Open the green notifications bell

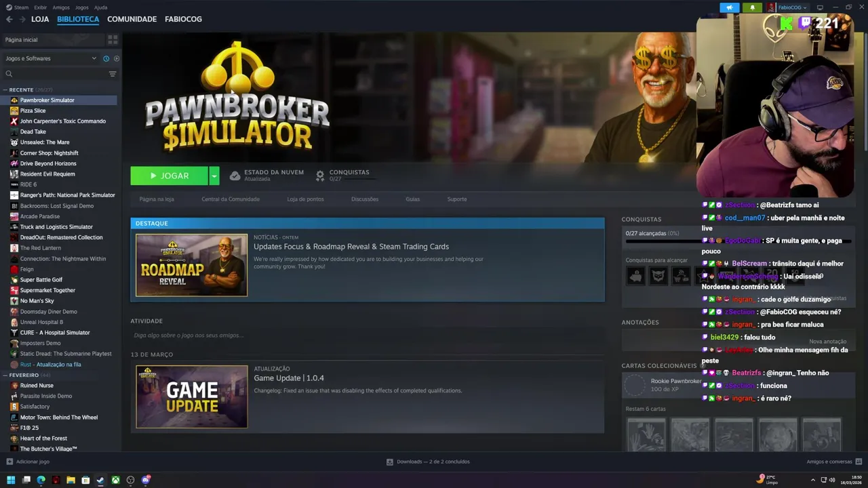coord(752,7)
